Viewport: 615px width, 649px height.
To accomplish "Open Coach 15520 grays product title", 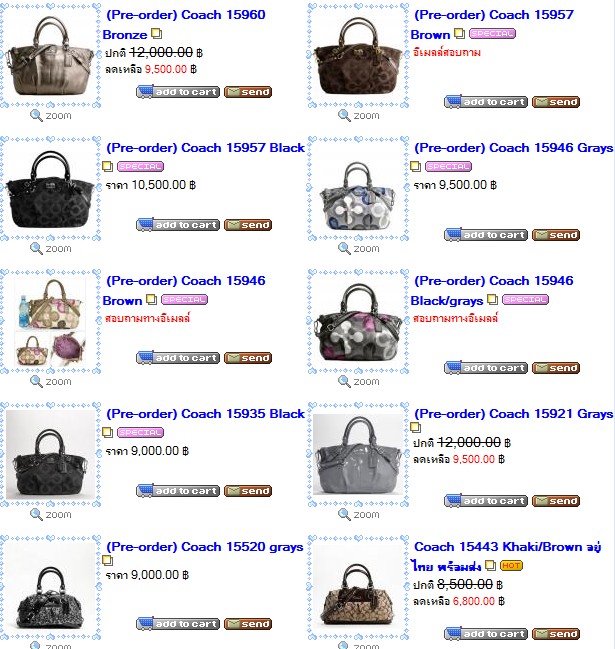I will (x=205, y=547).
